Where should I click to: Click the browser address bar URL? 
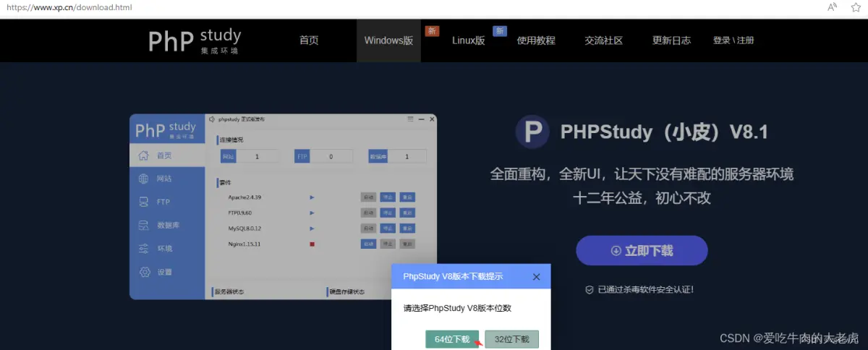click(69, 7)
